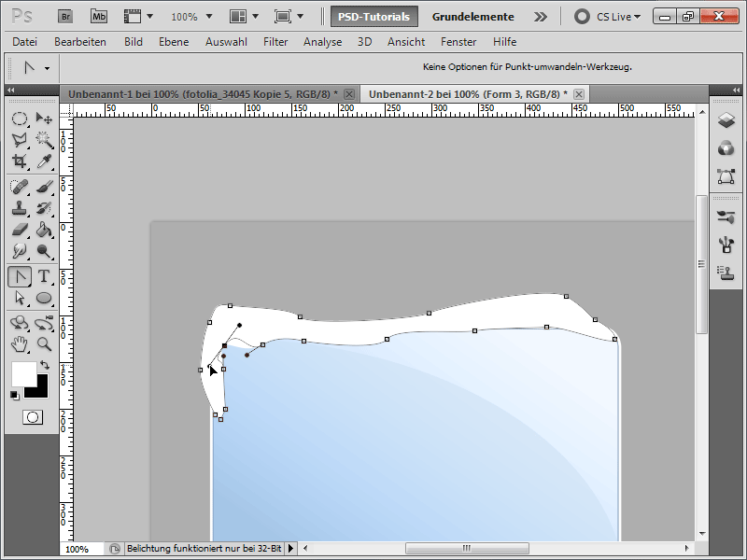Open the tool preset picker arrow
Screen dimensions: 747x560
pyautogui.click(x=47, y=68)
